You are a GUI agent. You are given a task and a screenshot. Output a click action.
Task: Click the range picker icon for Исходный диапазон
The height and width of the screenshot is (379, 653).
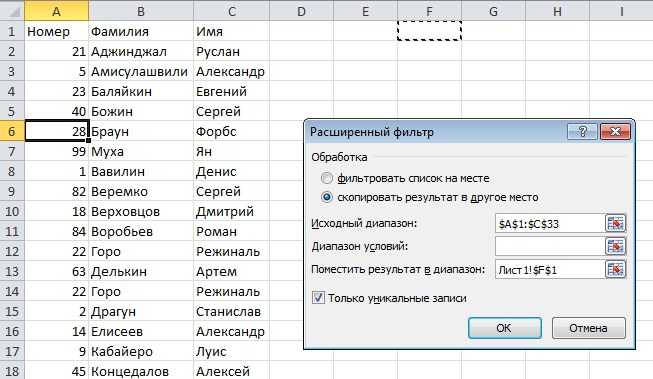coord(615,224)
